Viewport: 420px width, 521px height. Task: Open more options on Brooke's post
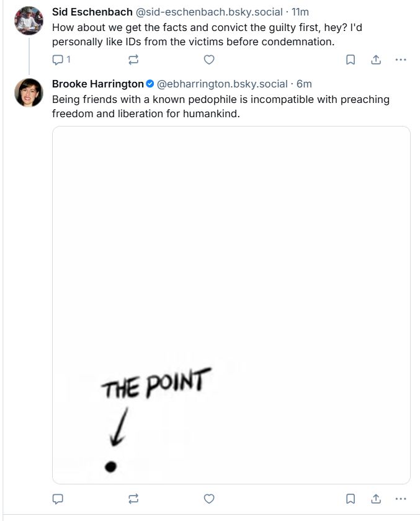[401, 499]
